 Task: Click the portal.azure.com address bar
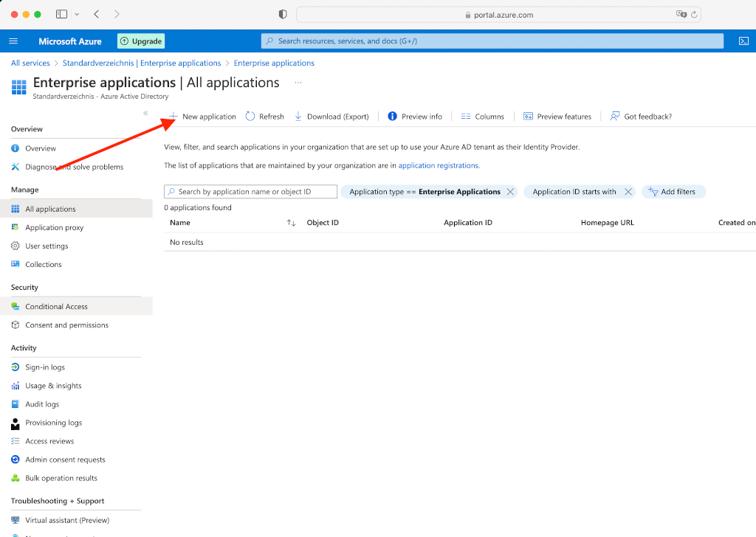pos(498,15)
